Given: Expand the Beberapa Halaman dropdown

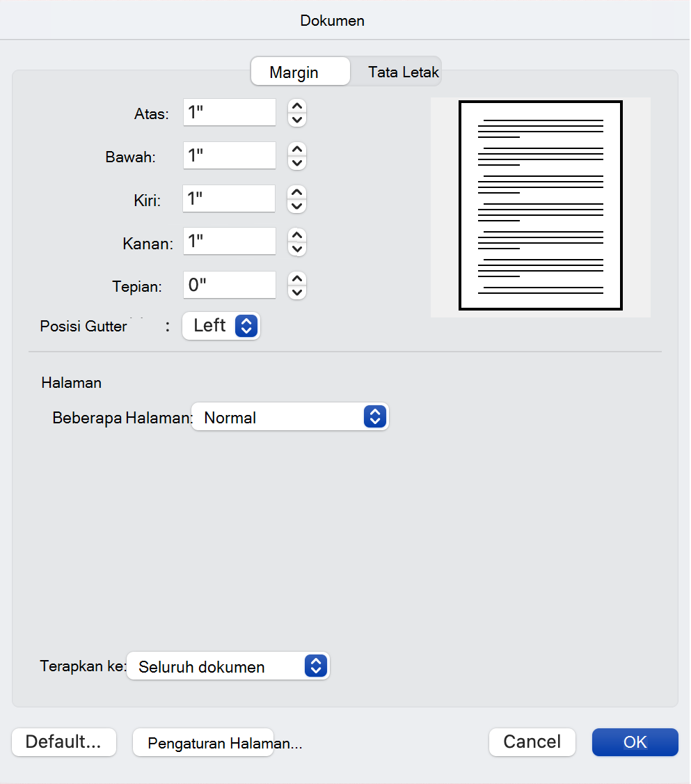Looking at the screenshot, I should [290, 416].
